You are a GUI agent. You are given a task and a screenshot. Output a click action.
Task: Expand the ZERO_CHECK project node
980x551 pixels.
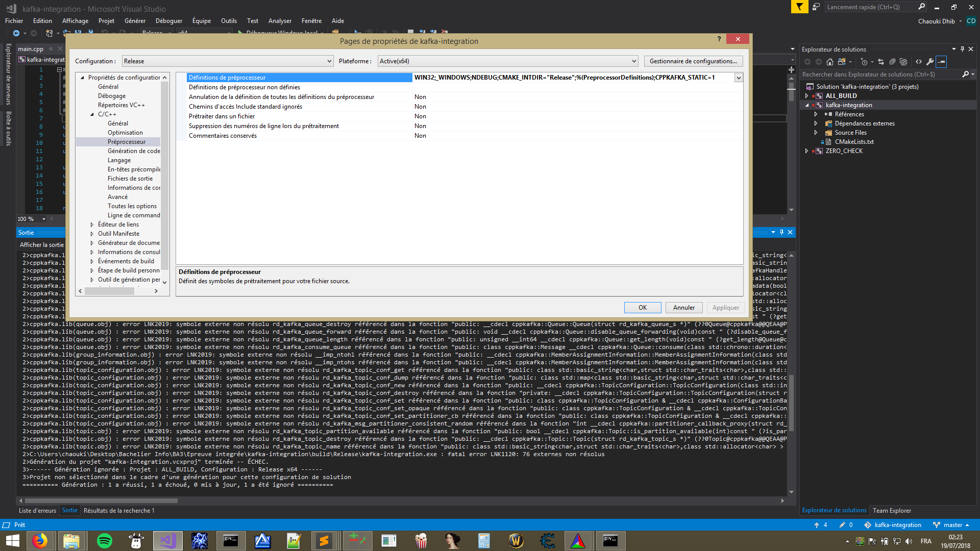[x=807, y=151]
